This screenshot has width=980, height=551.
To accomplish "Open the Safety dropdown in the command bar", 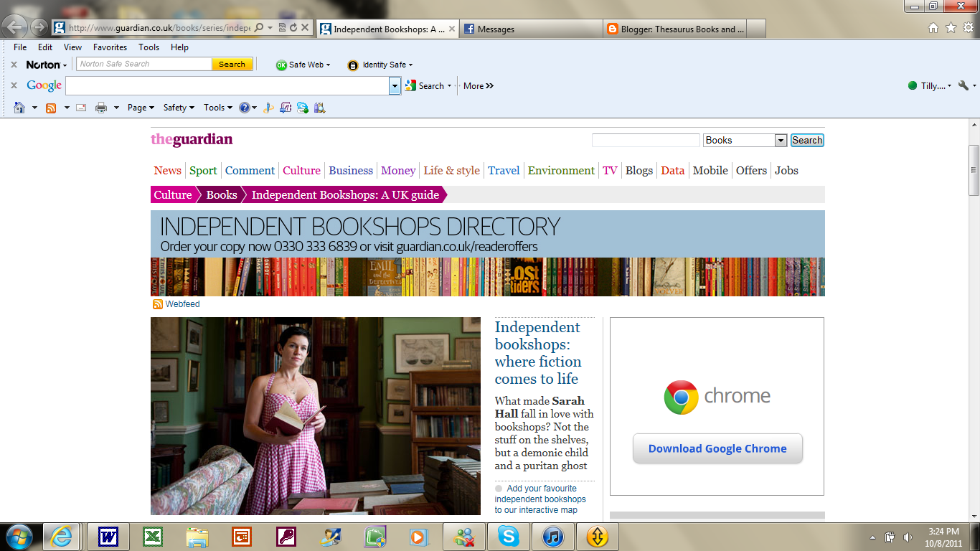I will coord(179,108).
